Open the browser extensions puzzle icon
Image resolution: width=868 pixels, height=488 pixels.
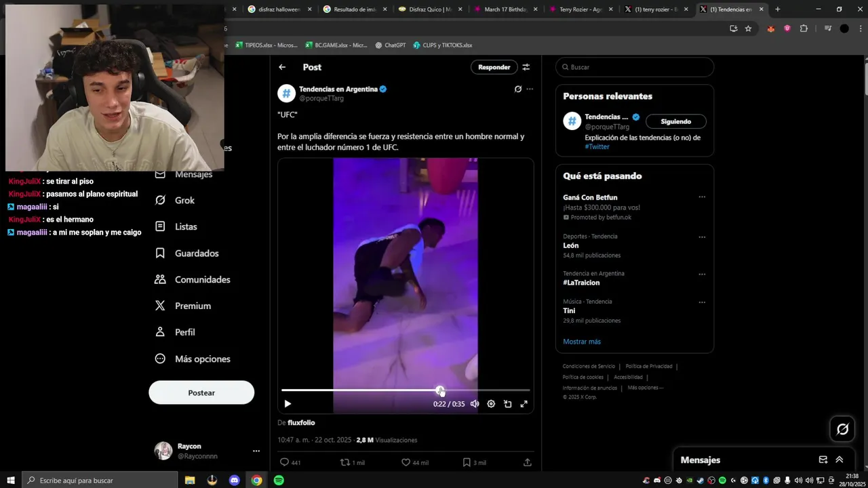(804, 28)
